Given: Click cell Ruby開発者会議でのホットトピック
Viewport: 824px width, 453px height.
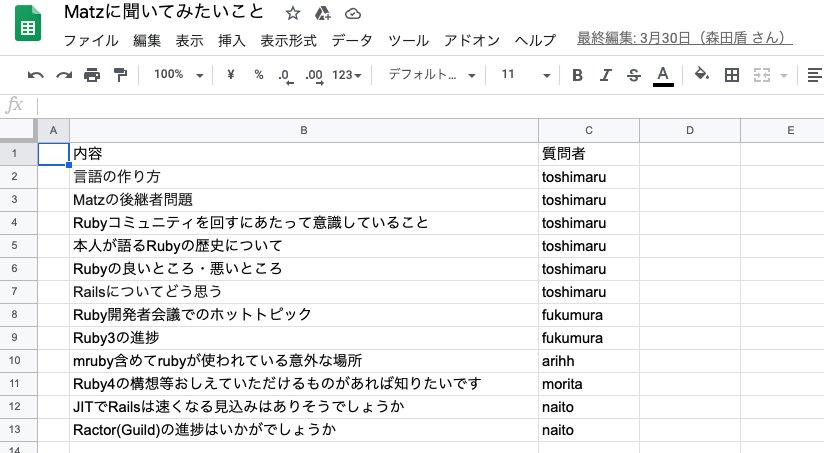Looking at the screenshot, I should point(304,315).
